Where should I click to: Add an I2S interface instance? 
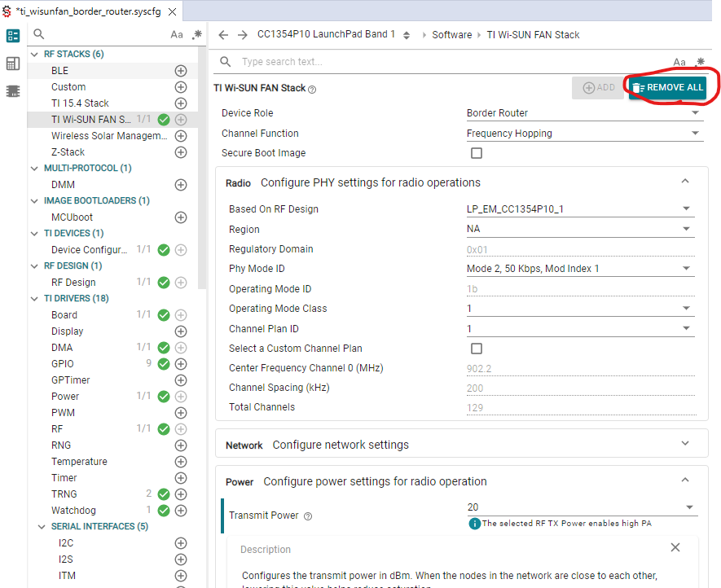(181, 559)
